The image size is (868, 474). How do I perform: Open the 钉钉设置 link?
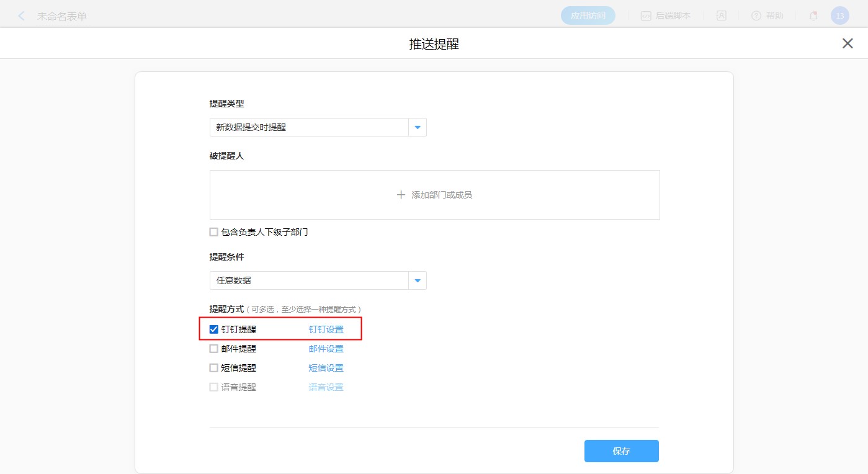click(x=326, y=329)
